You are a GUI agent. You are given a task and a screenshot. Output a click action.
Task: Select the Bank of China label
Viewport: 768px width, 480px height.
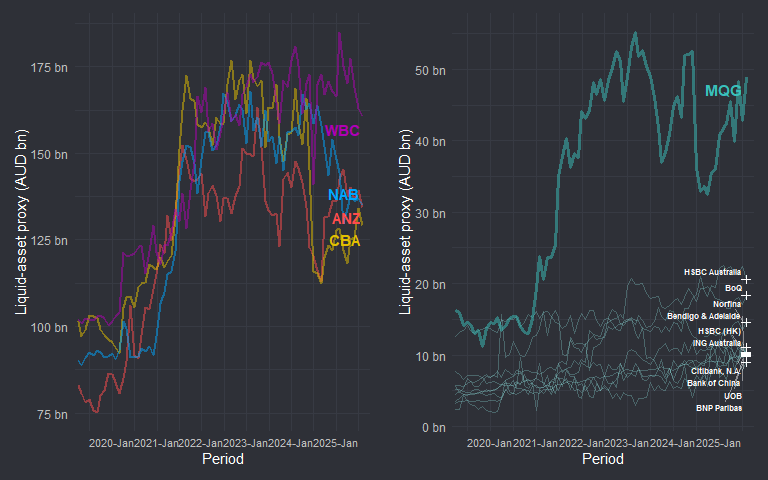point(714,382)
